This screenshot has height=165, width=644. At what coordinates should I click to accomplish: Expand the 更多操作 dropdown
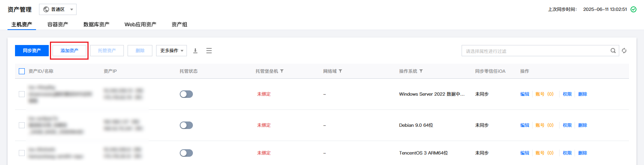(172, 51)
